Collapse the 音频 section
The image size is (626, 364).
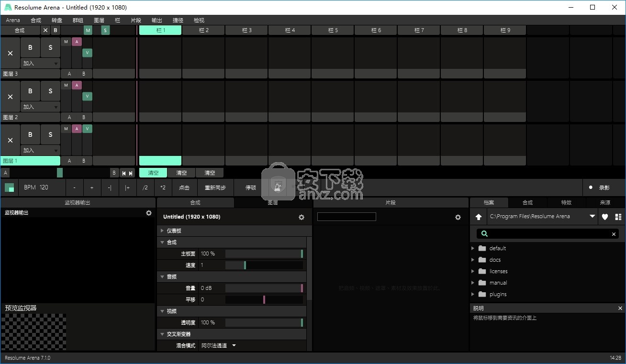coord(162,276)
